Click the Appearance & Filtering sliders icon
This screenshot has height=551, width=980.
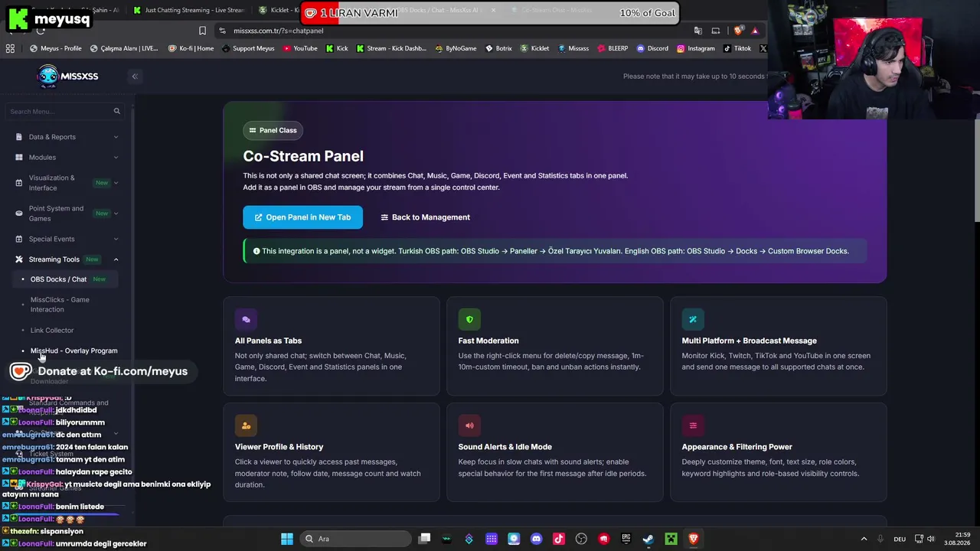click(693, 425)
